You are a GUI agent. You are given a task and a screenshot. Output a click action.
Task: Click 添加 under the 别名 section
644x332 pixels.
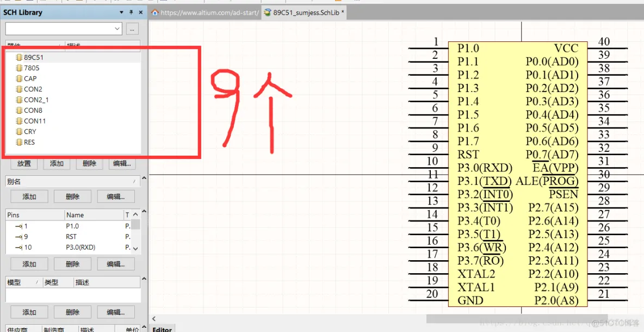29,196
